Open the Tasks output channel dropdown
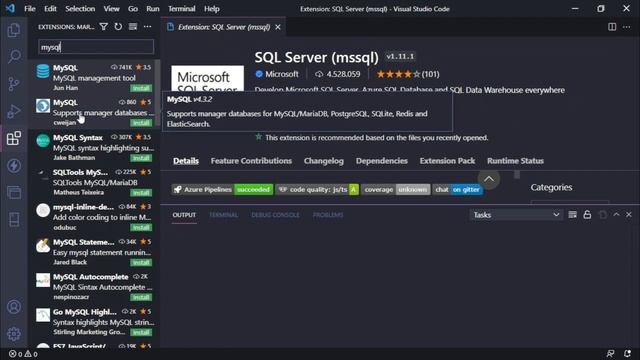 tap(516, 215)
